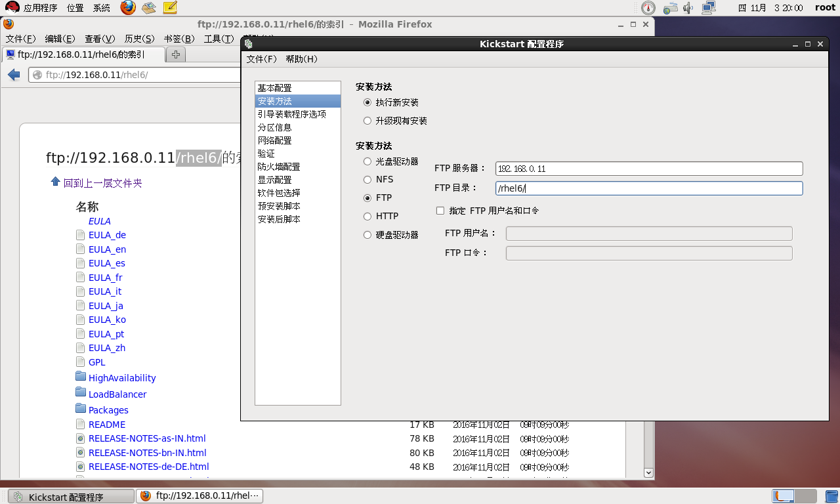Open Firefox 书签(B) menu
Screen dimensions: 840x504
[x=179, y=39]
